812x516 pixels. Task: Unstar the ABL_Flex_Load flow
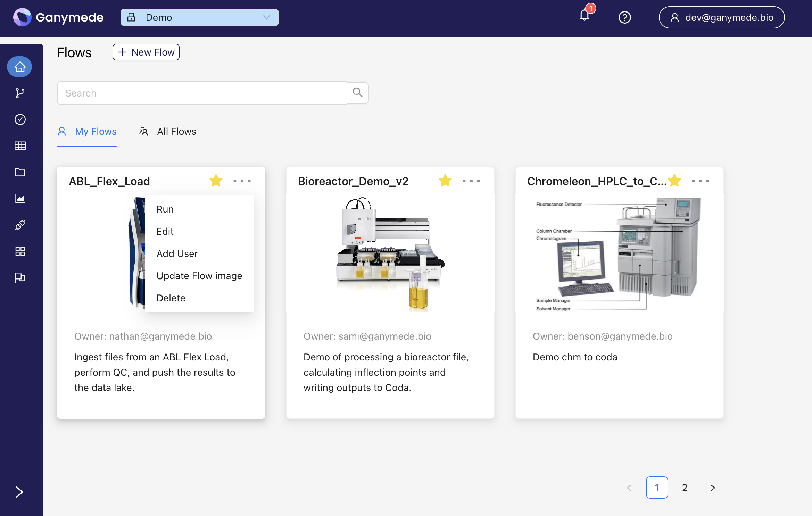pyautogui.click(x=216, y=181)
